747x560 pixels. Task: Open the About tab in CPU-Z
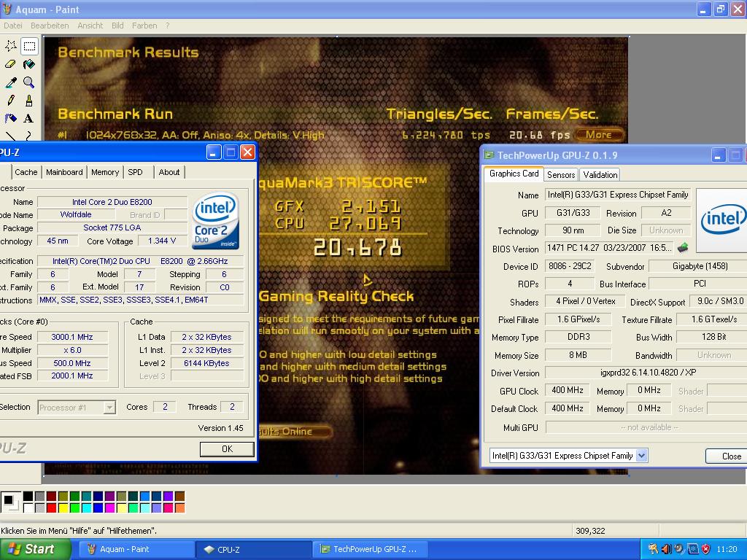click(169, 172)
